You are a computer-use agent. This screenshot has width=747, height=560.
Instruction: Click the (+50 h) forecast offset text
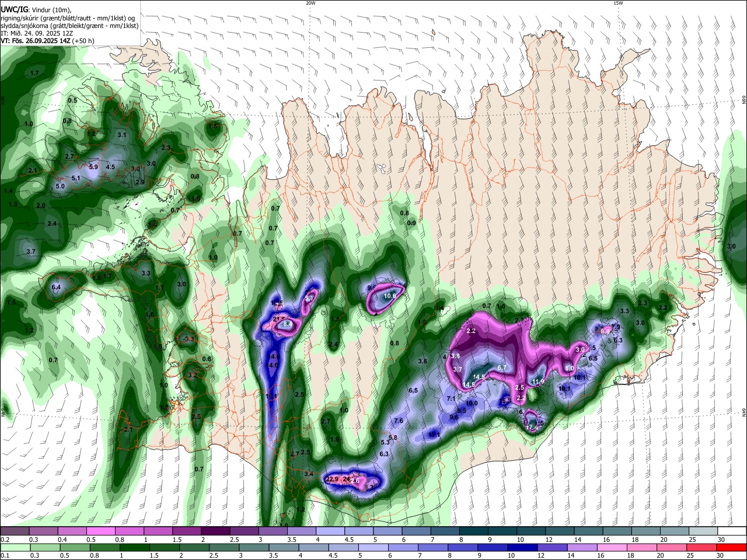point(84,41)
